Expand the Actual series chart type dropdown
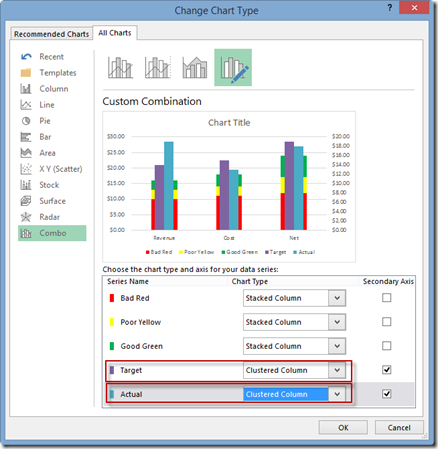 pos(337,394)
